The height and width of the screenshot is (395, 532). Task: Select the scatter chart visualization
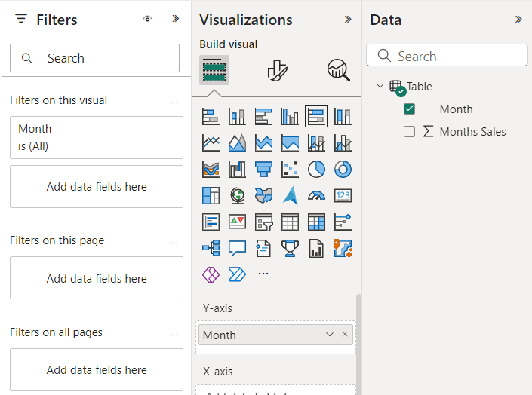coord(290,169)
